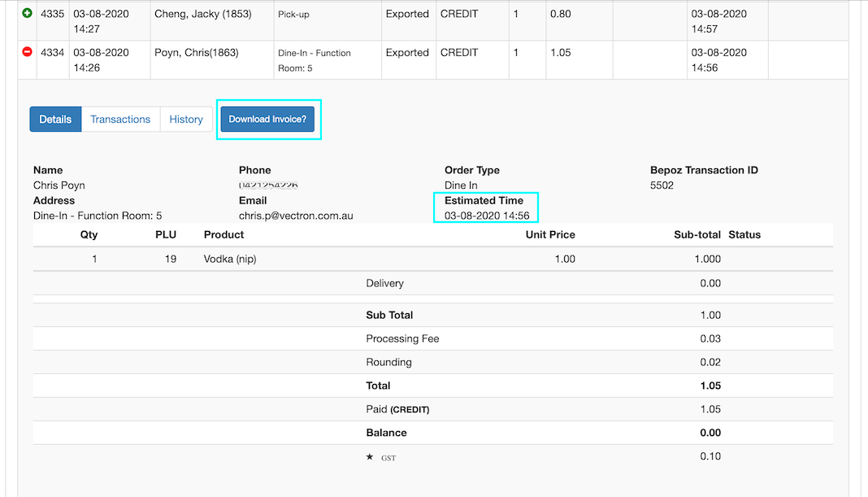Select order number 4334 cell
The width and height of the screenshot is (868, 497).
(x=52, y=53)
